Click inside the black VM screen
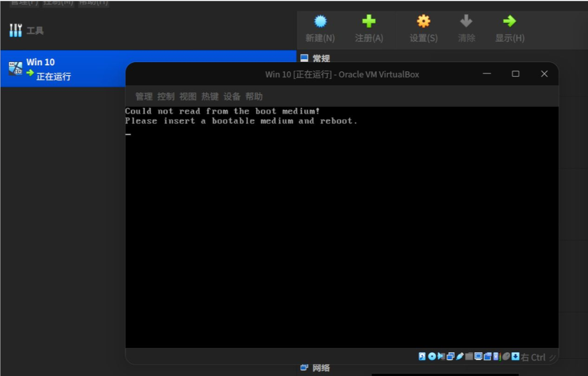This screenshot has width=588, height=376. point(342,227)
